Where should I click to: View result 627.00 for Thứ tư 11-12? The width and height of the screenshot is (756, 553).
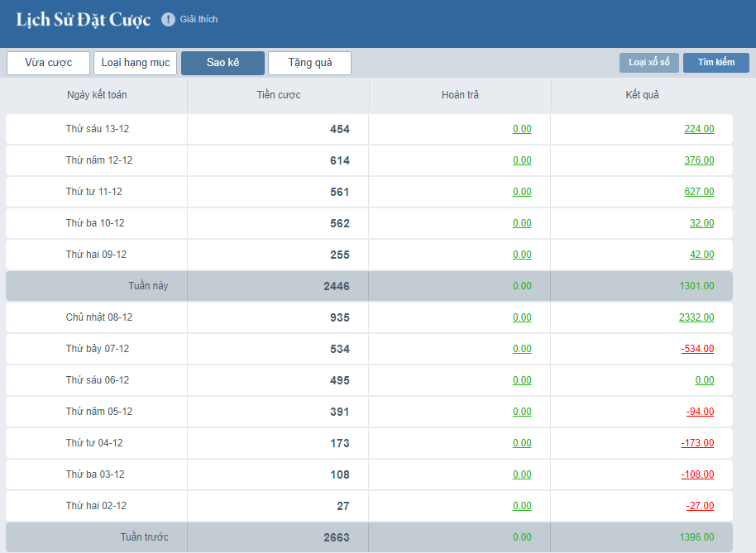[x=699, y=192]
